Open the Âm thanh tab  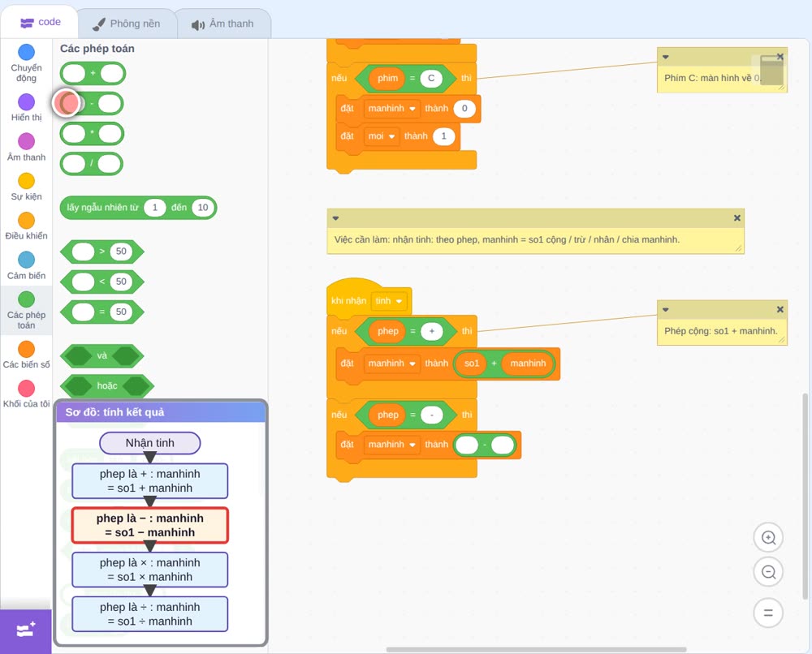coord(222,24)
